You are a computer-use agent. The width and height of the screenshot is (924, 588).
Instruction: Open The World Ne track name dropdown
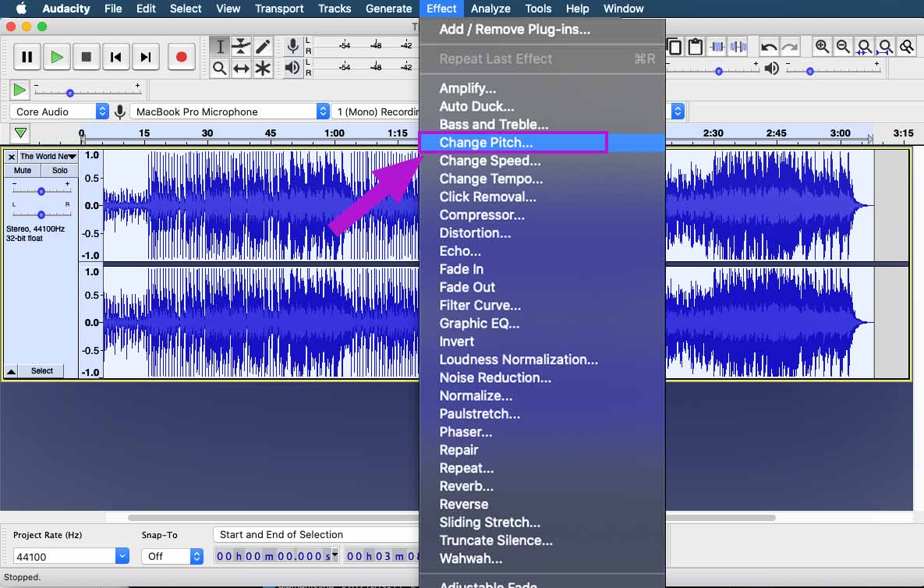[x=48, y=157]
